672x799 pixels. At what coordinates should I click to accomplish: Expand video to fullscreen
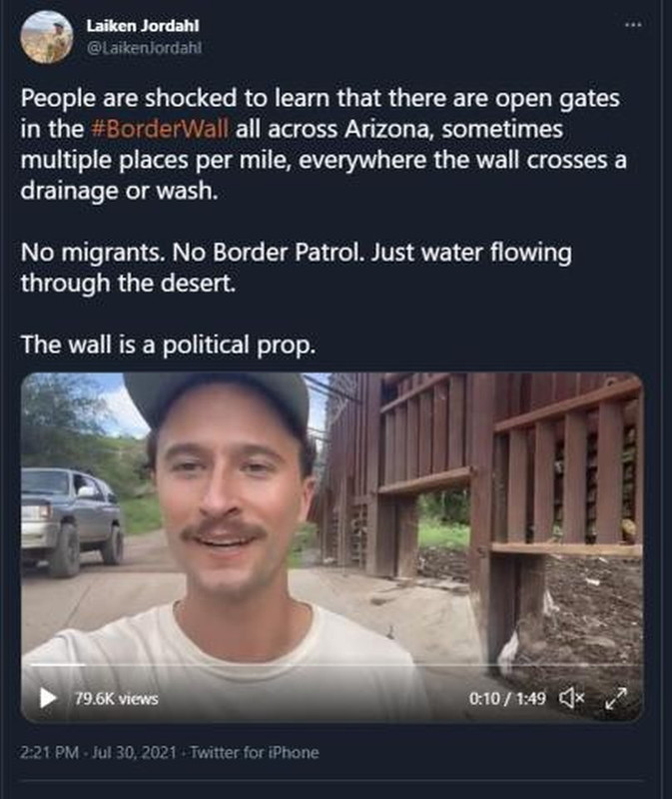pyautogui.click(x=616, y=697)
